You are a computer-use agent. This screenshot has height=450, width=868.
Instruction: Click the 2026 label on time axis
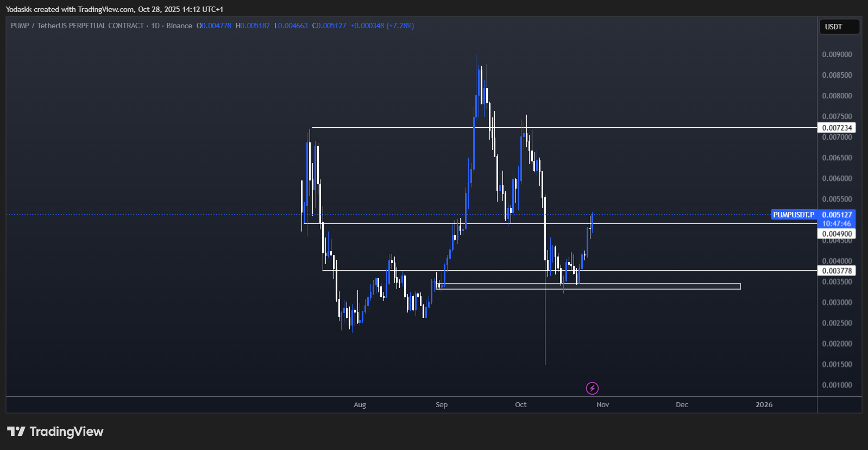click(764, 404)
